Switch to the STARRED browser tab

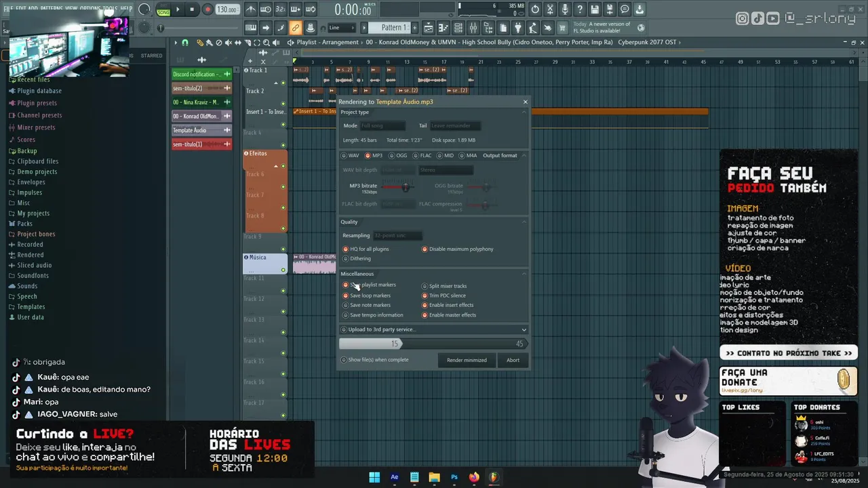(x=151, y=56)
